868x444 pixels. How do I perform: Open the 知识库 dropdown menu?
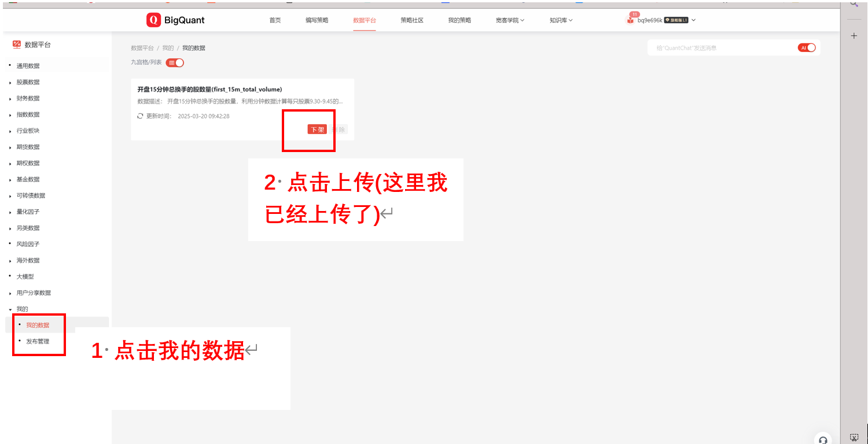point(561,20)
